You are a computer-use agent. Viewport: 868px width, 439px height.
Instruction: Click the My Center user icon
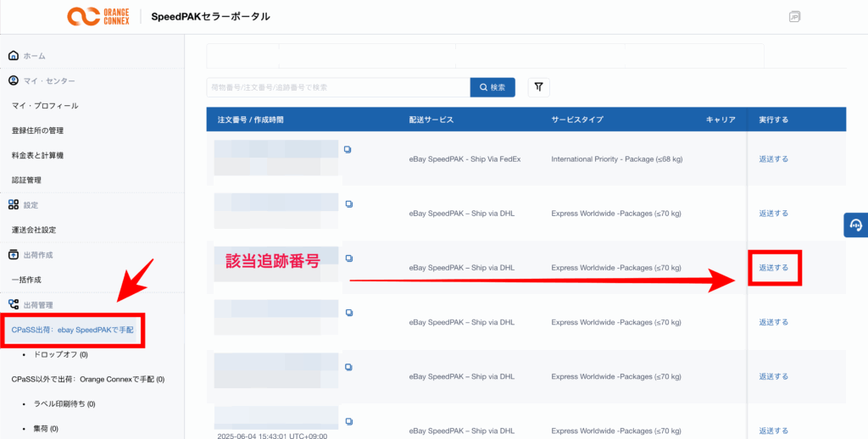[x=14, y=81]
